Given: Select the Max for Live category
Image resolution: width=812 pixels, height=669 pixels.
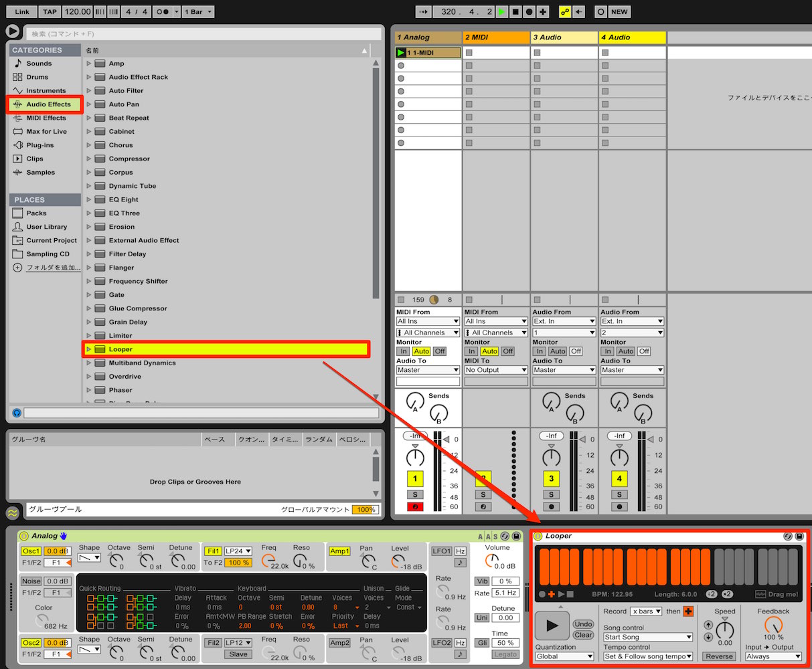Looking at the screenshot, I should coord(44,132).
